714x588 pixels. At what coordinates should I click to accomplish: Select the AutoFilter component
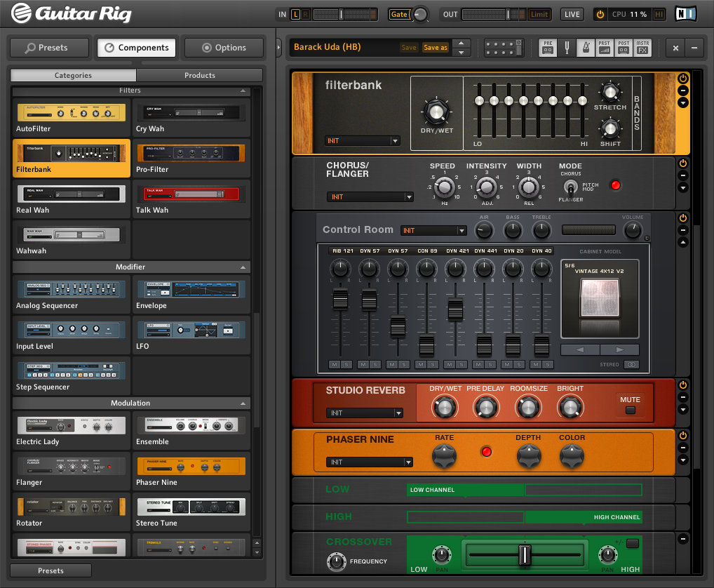(x=72, y=118)
